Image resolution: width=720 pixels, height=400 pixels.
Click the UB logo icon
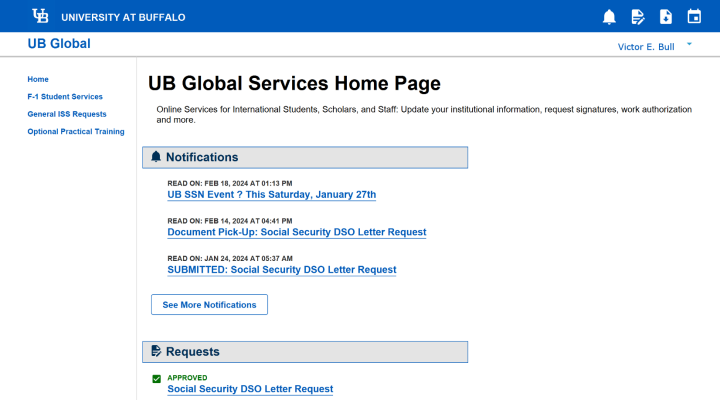point(40,16)
